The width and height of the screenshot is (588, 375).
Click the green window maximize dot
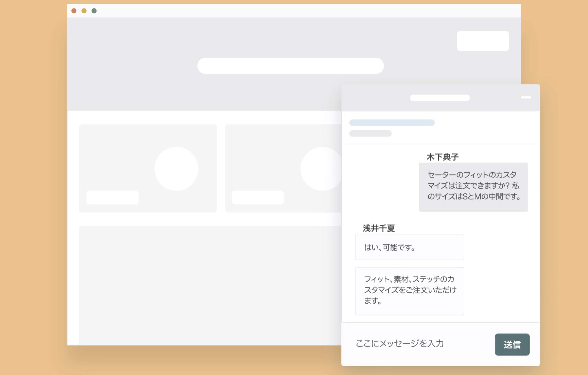click(94, 11)
